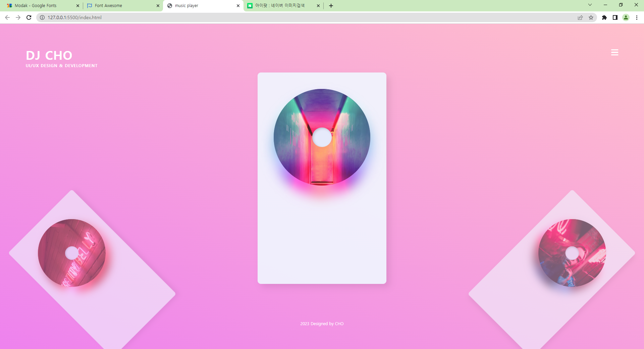
Task: Close the Font Awesome tab
Action: 158,6
